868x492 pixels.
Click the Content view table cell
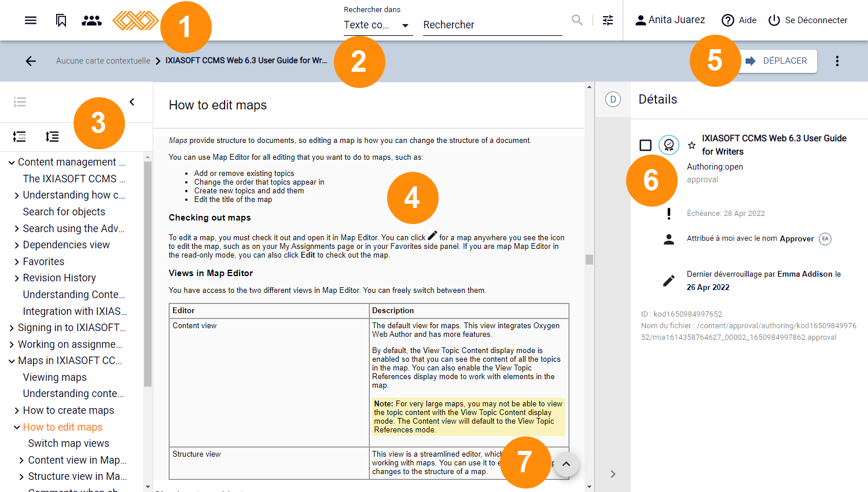tap(269, 383)
